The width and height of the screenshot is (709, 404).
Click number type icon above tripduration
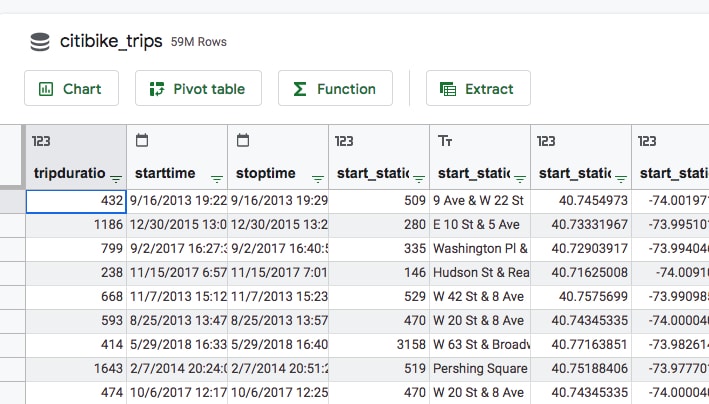pyautogui.click(x=41, y=141)
